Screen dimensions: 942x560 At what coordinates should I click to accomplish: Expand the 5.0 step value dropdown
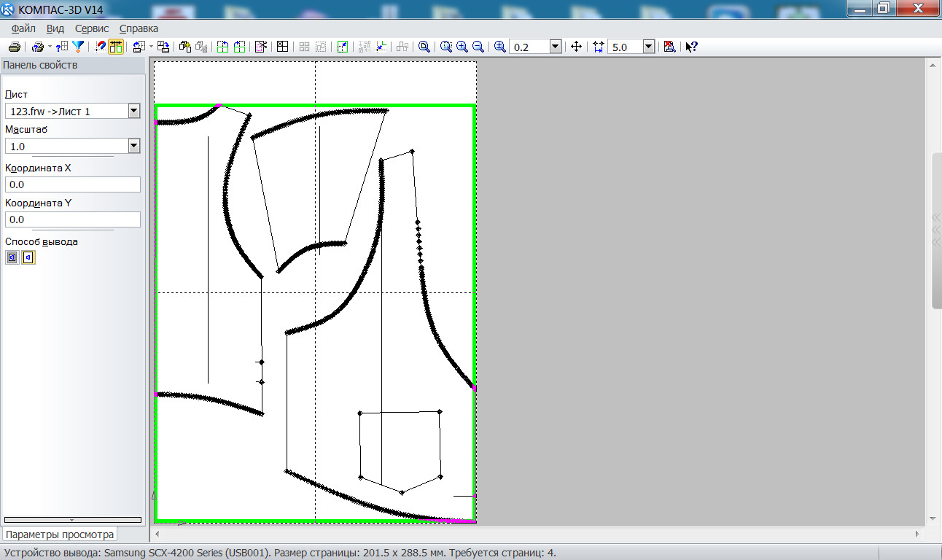pyautogui.click(x=648, y=47)
